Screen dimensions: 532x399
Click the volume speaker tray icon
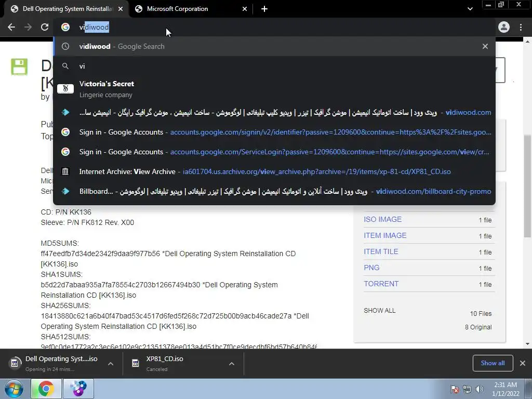coord(480,389)
